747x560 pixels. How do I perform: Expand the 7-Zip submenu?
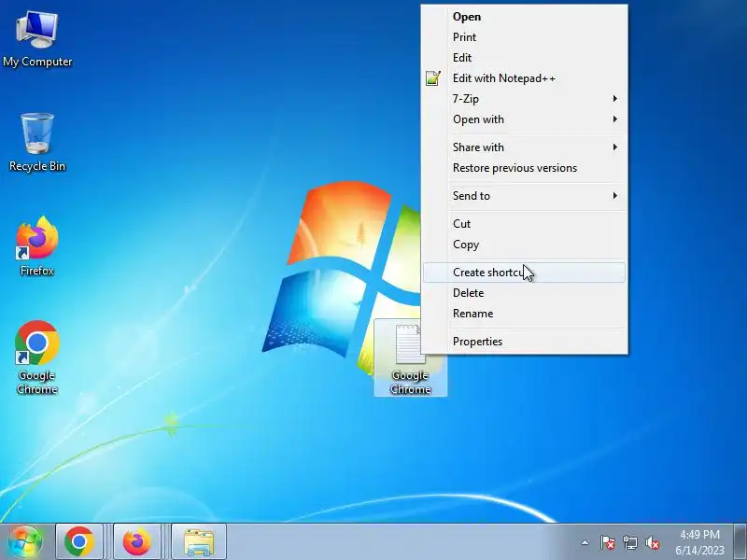tap(524, 99)
